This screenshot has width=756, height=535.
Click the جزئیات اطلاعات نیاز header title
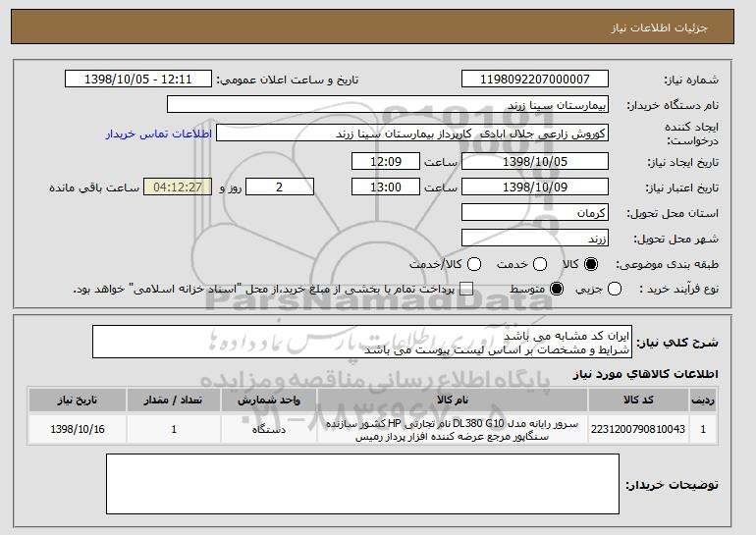pyautogui.click(x=659, y=27)
